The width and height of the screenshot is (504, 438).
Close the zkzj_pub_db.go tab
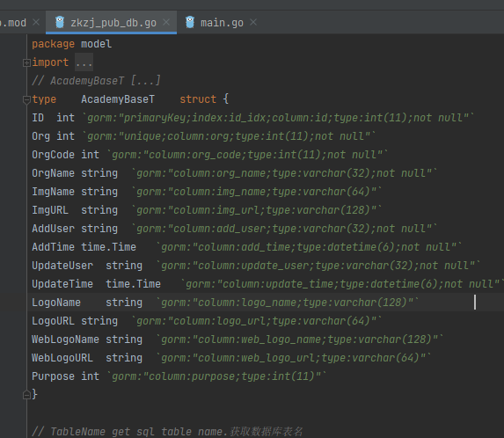click(166, 22)
